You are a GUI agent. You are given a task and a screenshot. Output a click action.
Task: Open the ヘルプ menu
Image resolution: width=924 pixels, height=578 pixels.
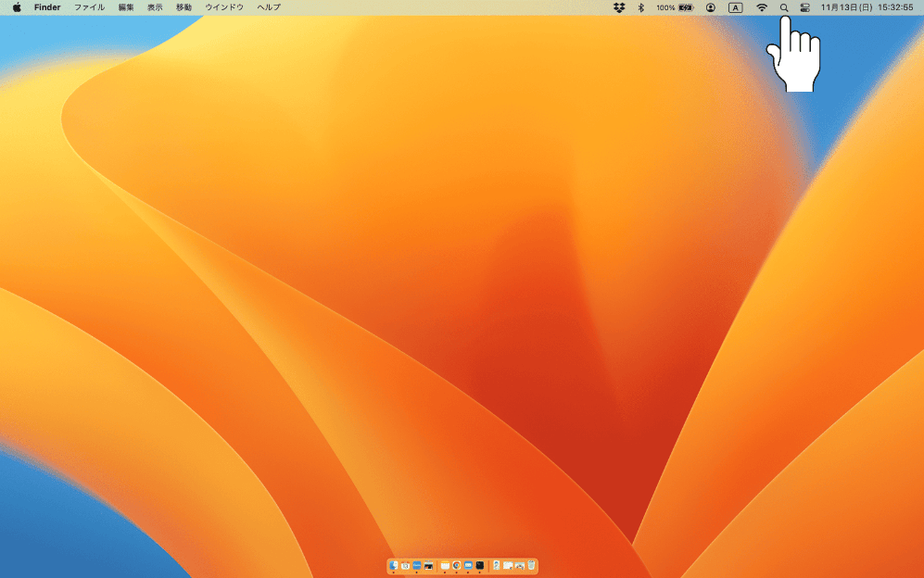point(269,7)
